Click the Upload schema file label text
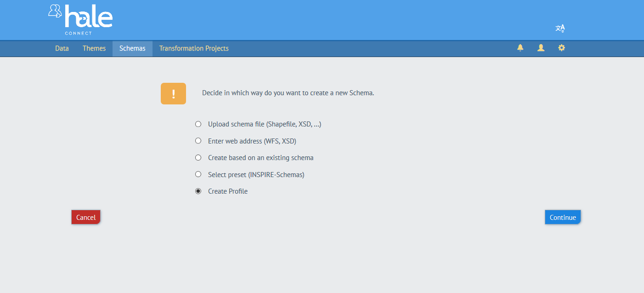Viewport: 644px width, 293px height. click(265, 124)
